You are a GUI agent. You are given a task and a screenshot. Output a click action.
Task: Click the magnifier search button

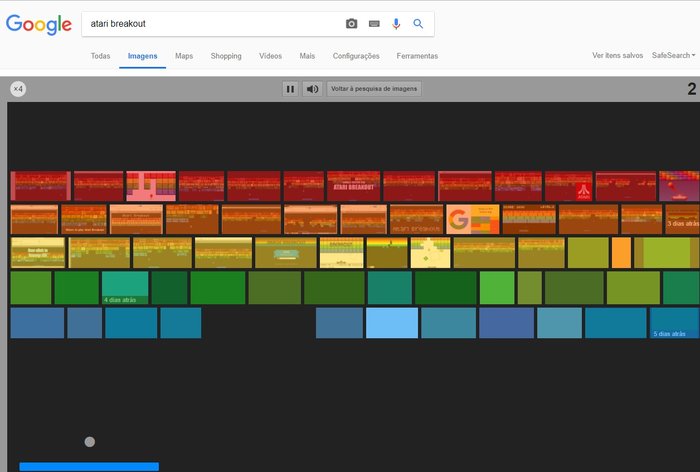pyautogui.click(x=418, y=24)
